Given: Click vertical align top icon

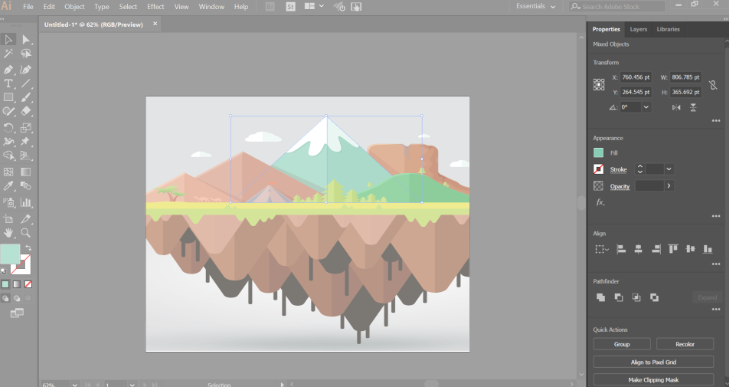Looking at the screenshot, I should pyautogui.click(x=673, y=249).
